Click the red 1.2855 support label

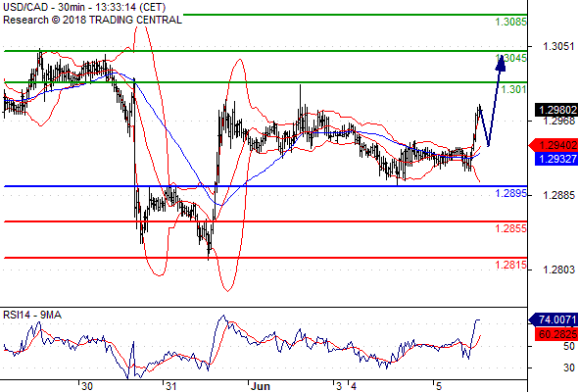(510, 228)
